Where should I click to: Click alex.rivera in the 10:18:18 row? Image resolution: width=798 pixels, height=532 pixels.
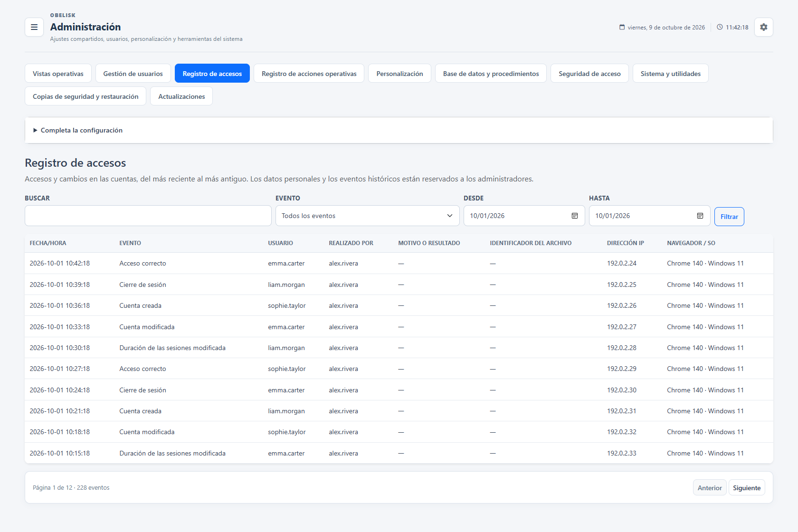click(343, 432)
